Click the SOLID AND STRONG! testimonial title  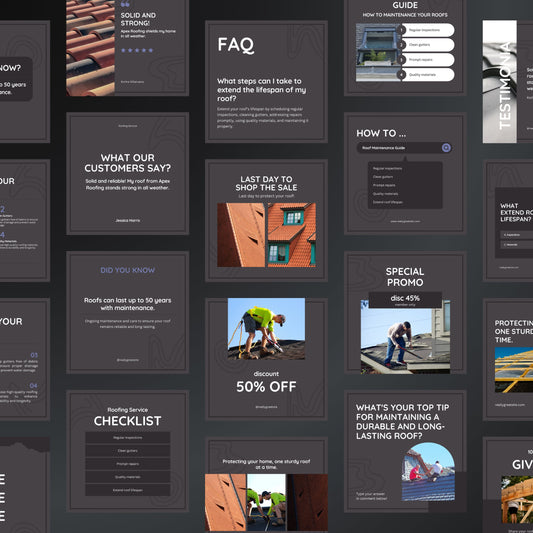point(138,19)
